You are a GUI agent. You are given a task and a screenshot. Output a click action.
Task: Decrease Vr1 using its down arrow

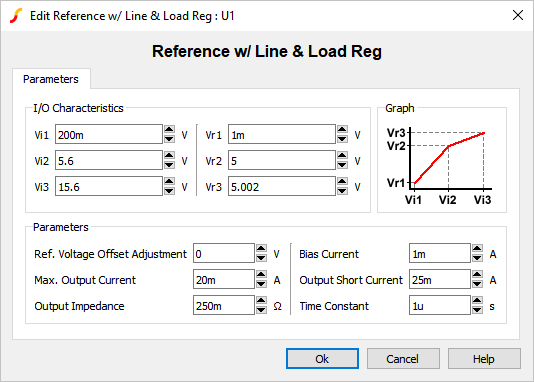tap(342, 139)
